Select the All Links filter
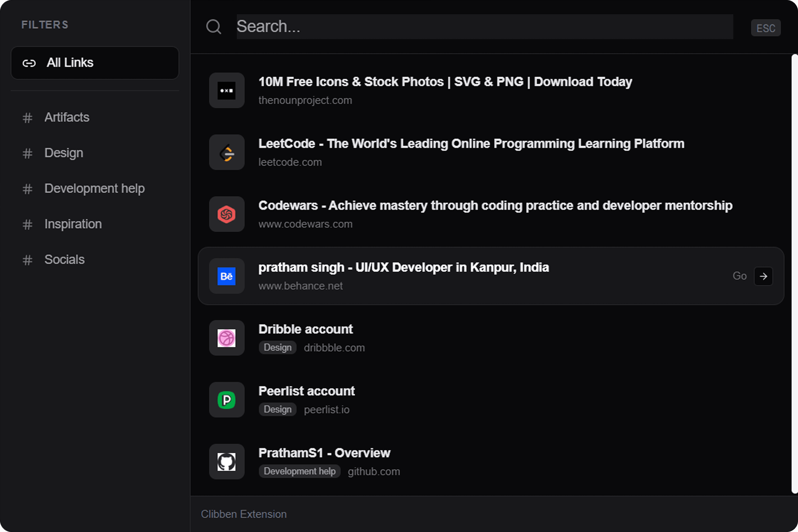 (x=70, y=63)
